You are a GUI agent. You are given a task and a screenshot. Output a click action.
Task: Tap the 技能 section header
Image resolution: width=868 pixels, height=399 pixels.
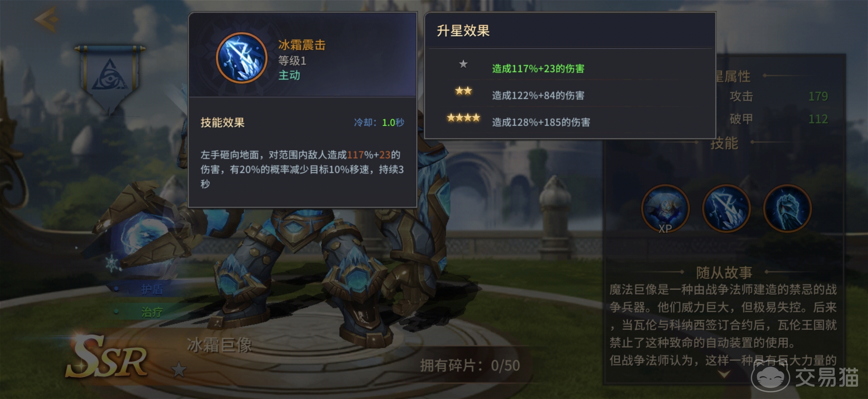pos(724,143)
